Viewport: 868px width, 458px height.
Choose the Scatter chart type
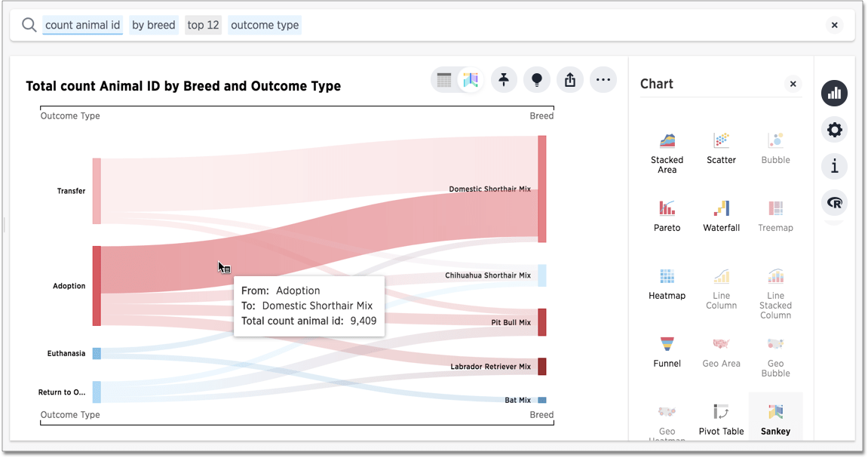(x=721, y=148)
